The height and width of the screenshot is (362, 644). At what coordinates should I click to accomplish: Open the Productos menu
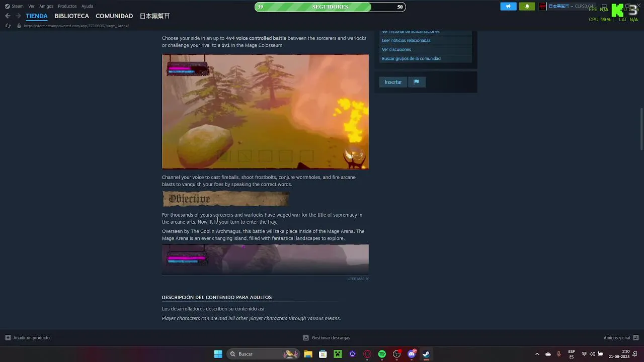[x=67, y=7]
